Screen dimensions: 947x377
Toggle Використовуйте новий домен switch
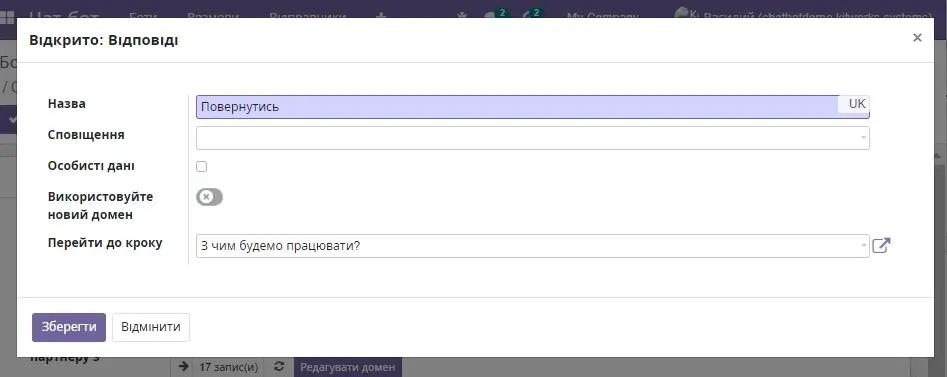[210, 197]
